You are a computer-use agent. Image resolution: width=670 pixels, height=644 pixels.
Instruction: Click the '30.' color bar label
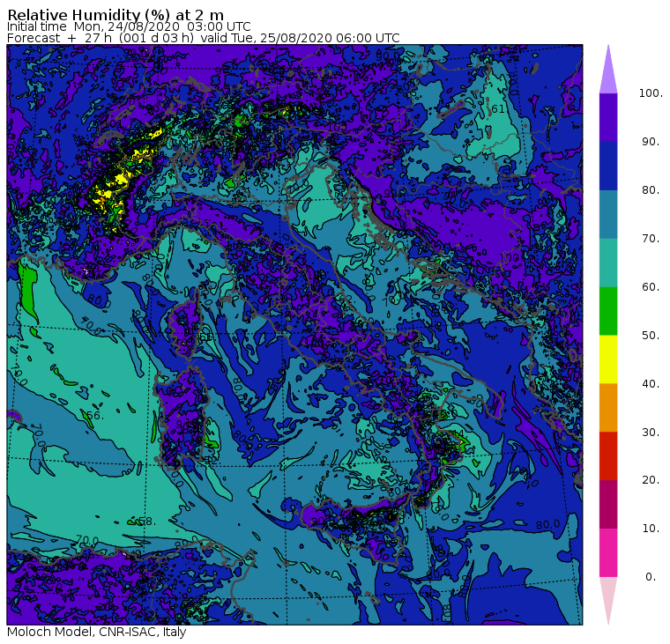(651, 433)
